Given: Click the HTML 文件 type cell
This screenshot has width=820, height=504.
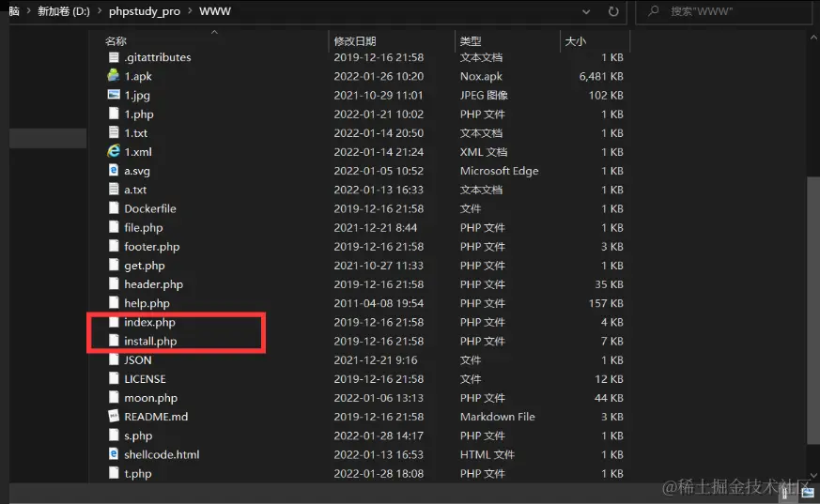Looking at the screenshot, I should click(x=487, y=454).
